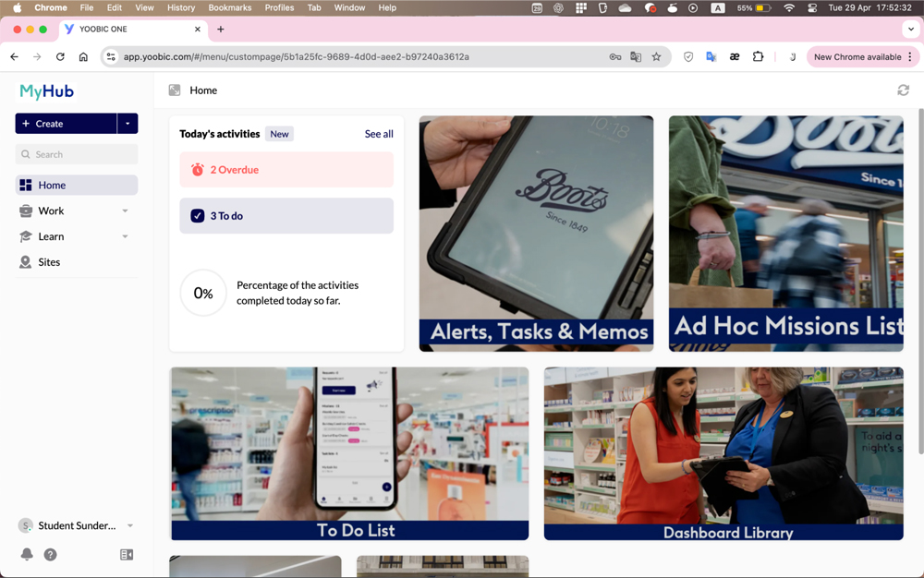Toggle the 3 To do checkbox
Image resolution: width=924 pixels, height=578 pixels.
pyautogui.click(x=198, y=216)
